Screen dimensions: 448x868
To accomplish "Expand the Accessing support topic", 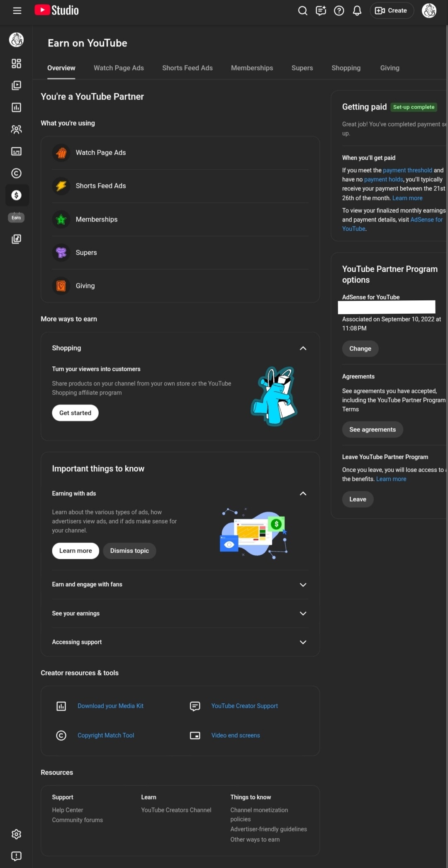I will (303, 642).
